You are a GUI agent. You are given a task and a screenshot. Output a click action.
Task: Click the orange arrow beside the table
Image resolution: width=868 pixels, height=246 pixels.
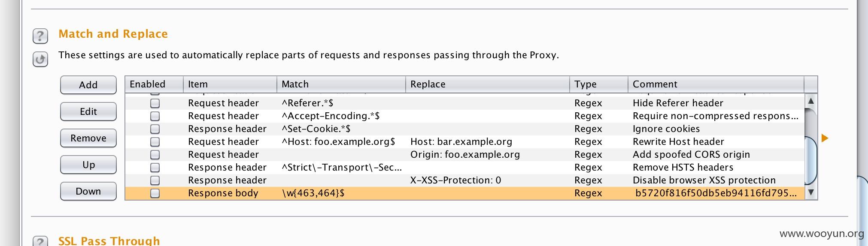point(825,138)
